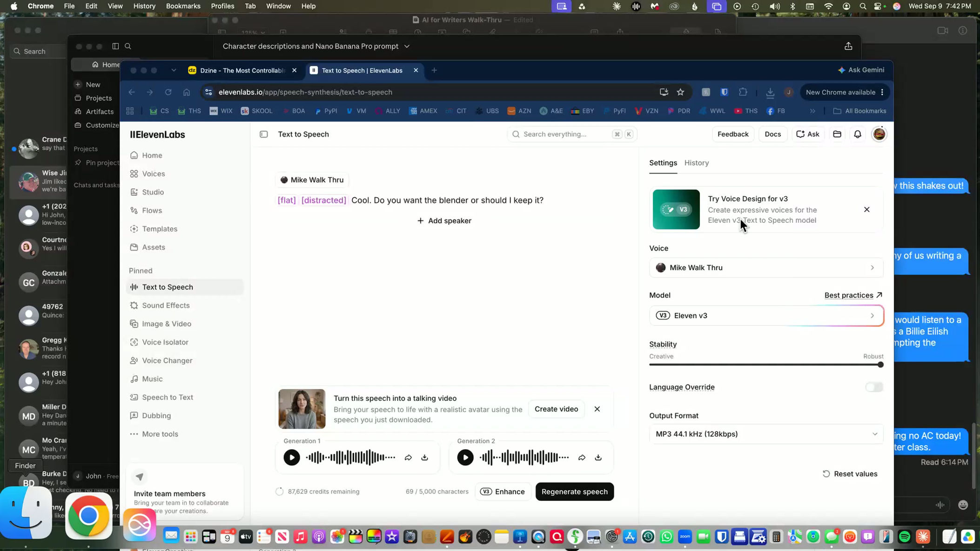Screen dimensions: 980x551
Task: Open the Bookmarks menu in menu bar
Action: coord(183,6)
